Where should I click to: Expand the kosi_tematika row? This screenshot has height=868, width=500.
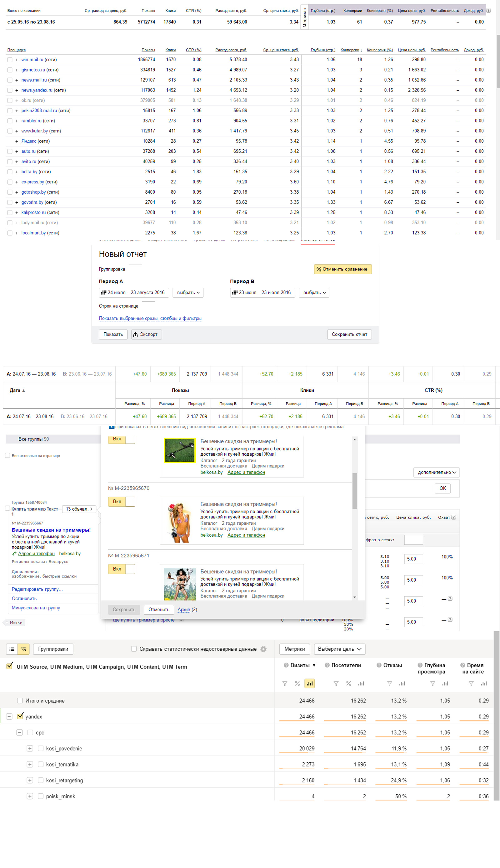click(30, 764)
